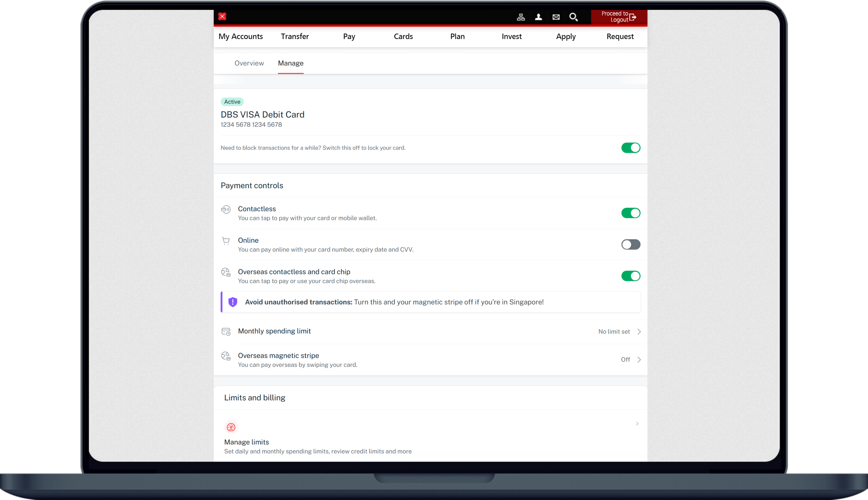Viewport: 868px width, 500px height.
Task: Click the DBS logo icon
Action: [x=222, y=17]
